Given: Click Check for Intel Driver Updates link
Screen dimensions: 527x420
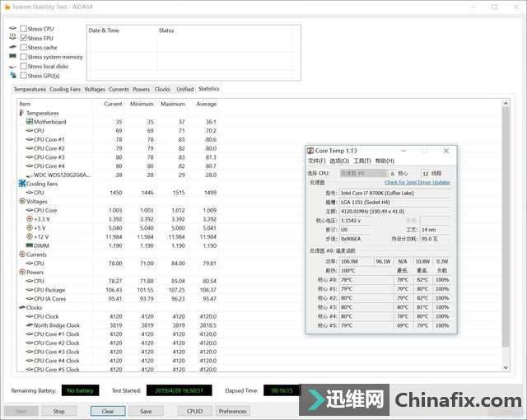Looking at the screenshot, I should point(417,183).
